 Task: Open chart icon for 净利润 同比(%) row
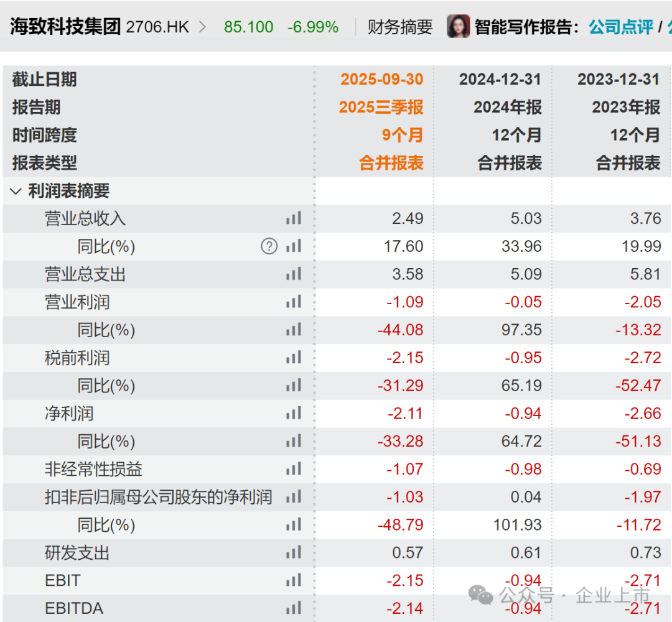[294, 441]
